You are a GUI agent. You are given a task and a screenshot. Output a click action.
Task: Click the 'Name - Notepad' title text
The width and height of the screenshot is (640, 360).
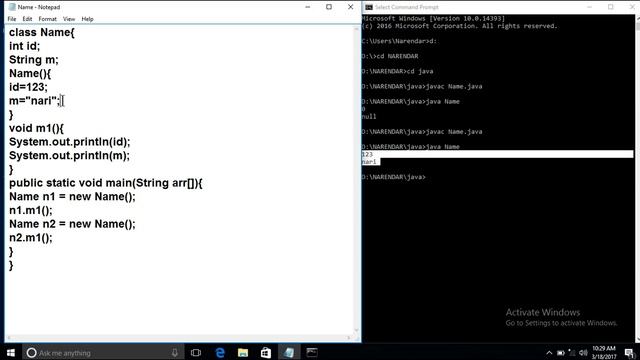coord(39,7)
